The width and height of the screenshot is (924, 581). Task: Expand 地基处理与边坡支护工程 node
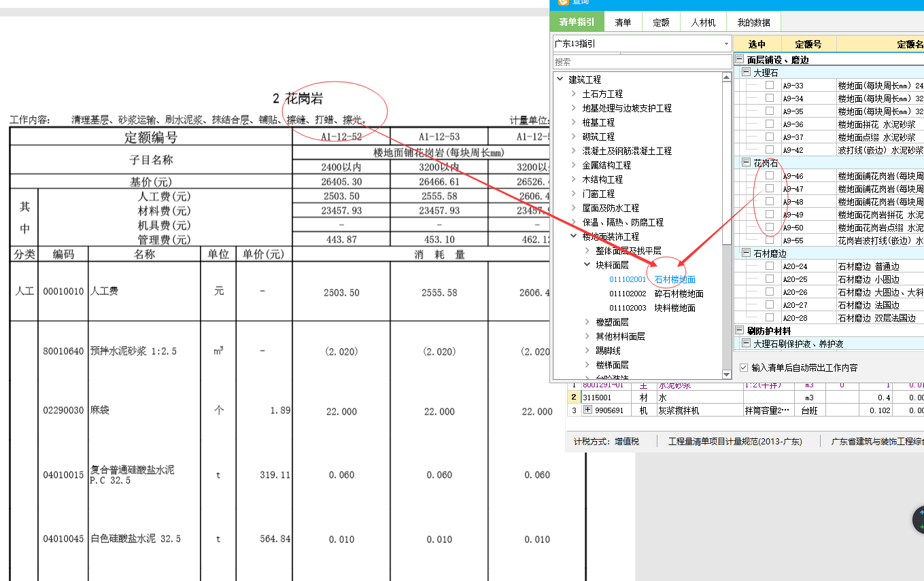[574, 108]
